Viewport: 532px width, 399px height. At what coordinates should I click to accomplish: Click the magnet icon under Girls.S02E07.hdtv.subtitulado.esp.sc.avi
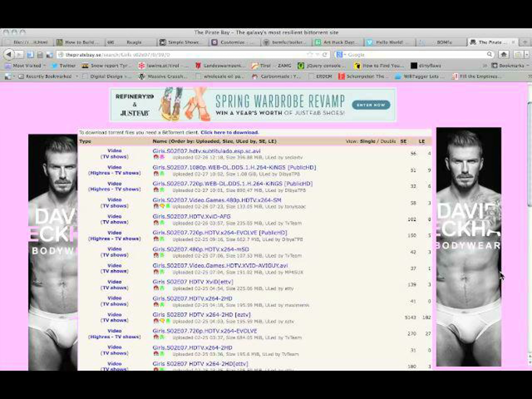tap(156, 157)
